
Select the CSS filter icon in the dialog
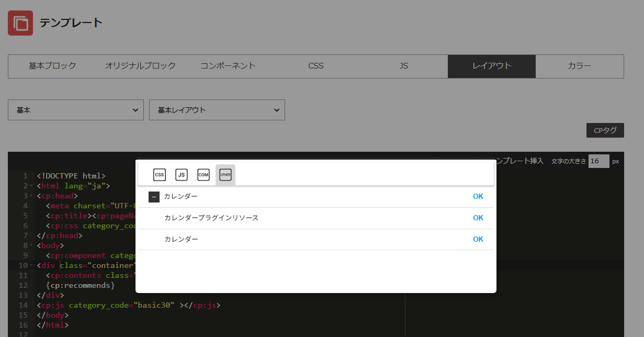(159, 175)
